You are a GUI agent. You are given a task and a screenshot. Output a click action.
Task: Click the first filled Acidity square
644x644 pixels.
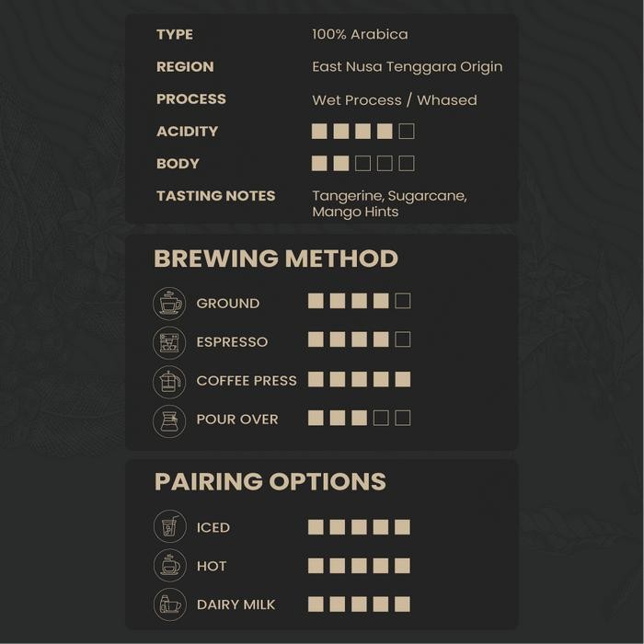click(319, 132)
